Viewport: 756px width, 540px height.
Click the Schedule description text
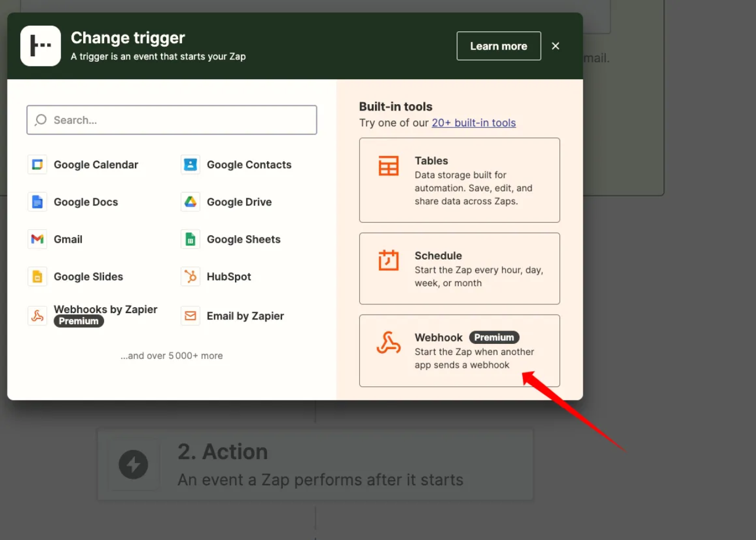pos(479,276)
